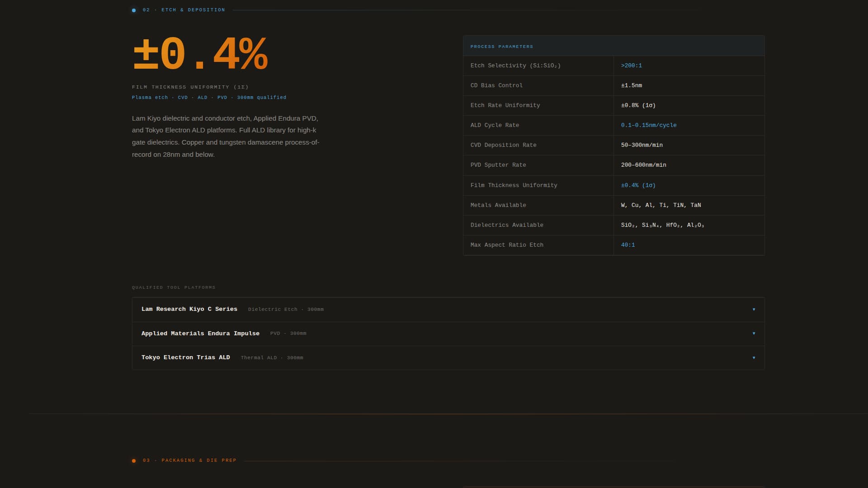
Task: Click the '±0.4% (1σ)' film thickness uniformity value
Action: [637, 185]
